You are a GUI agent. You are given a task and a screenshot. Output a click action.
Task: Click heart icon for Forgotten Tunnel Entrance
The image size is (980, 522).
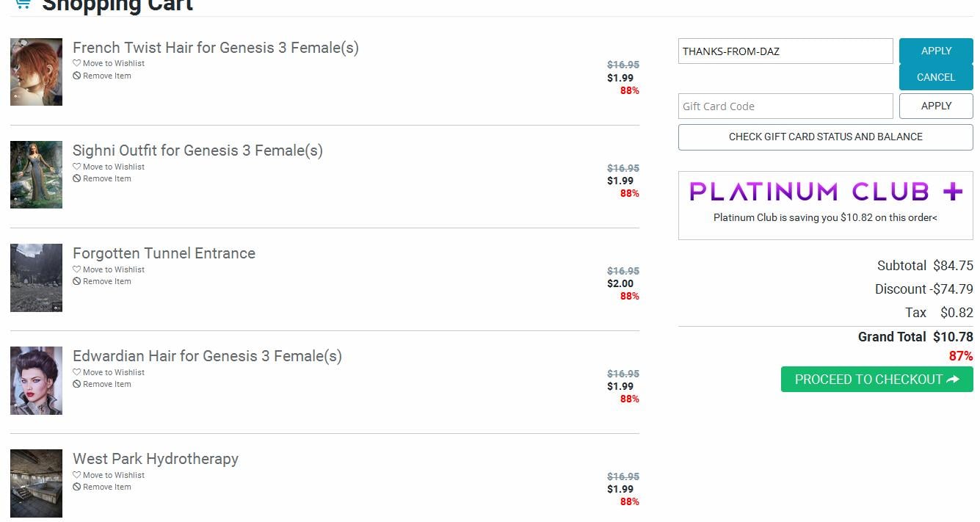(x=76, y=269)
